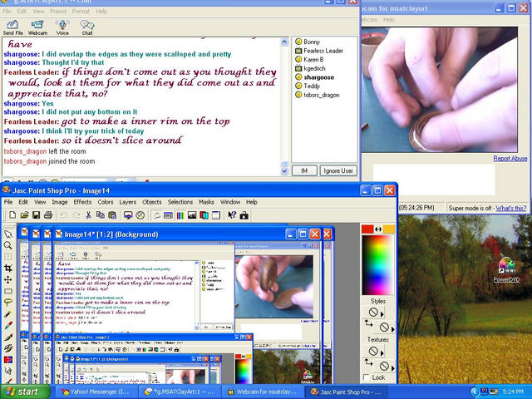Open the Format menu in chat window
Screen dimensions: 532x399
pyautogui.click(x=81, y=11)
